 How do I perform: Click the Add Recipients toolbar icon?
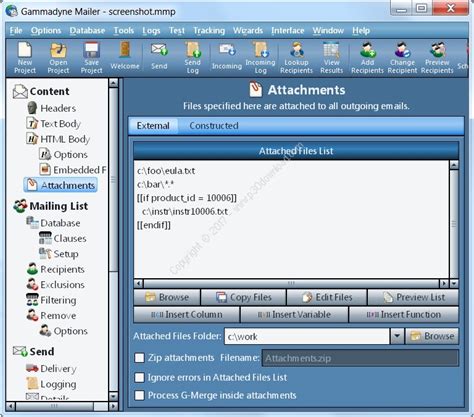pyautogui.click(x=367, y=58)
